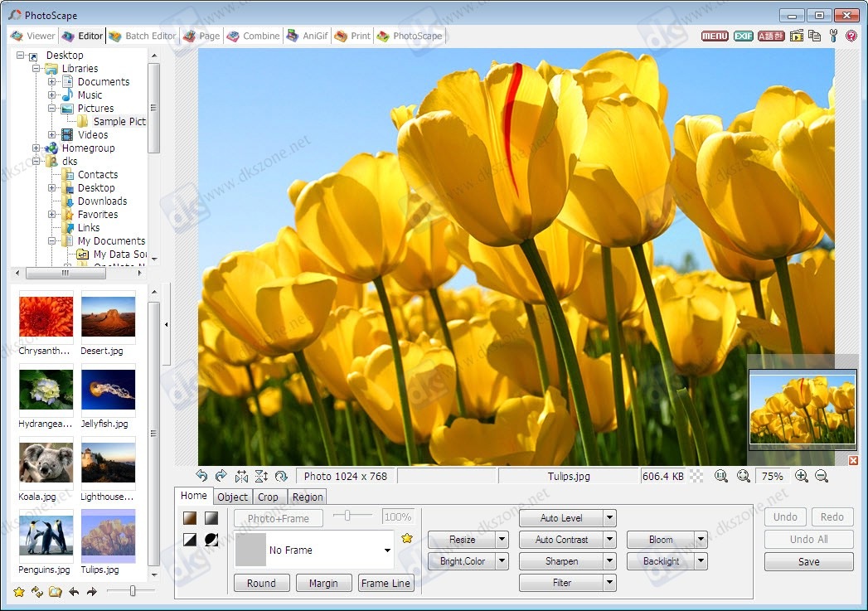The height and width of the screenshot is (611, 868).
Task: Close the navigator preview with red X
Action: click(853, 460)
